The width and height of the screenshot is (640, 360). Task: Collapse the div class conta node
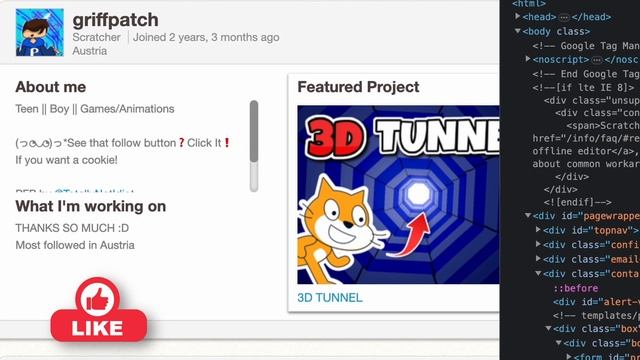pos(538,273)
